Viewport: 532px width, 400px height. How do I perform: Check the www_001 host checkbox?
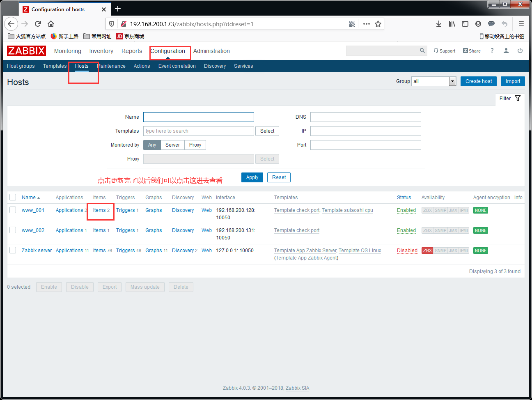click(13, 210)
